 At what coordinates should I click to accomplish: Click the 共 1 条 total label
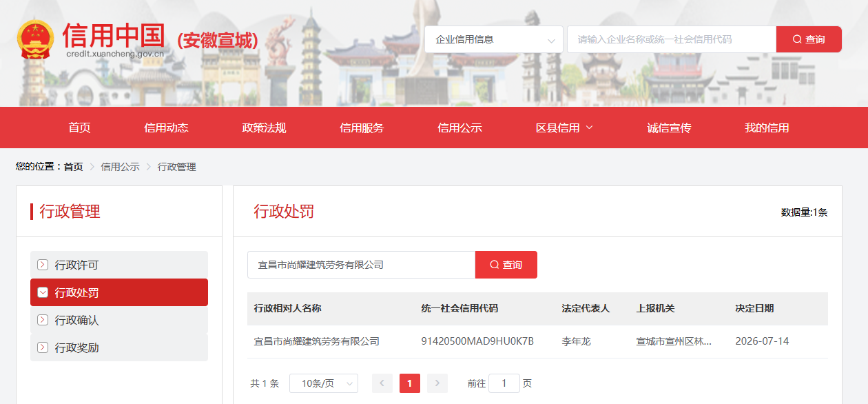coord(265,383)
